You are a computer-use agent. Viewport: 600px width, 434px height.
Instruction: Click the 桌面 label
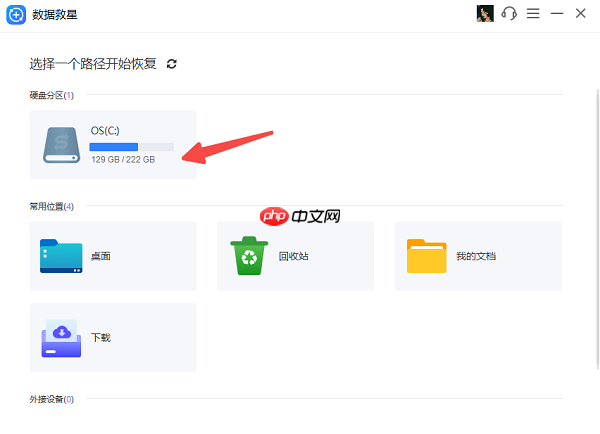(x=101, y=257)
